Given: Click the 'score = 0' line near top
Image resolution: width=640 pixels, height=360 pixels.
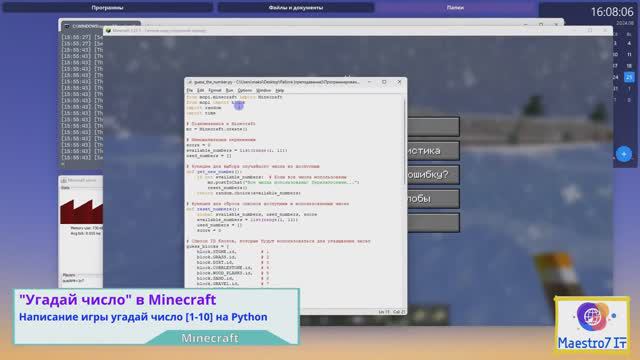Looking at the screenshot, I should tap(198, 145).
